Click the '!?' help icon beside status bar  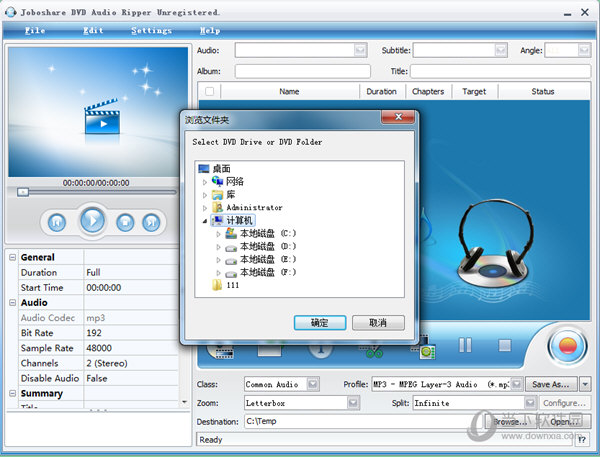582,440
